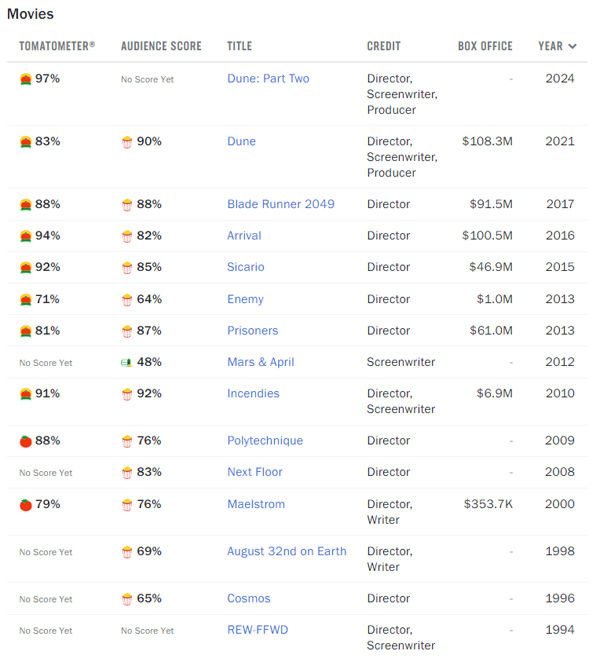Click the popcorn icon in the Maelstrom row
600x662 pixels.
[127, 505]
